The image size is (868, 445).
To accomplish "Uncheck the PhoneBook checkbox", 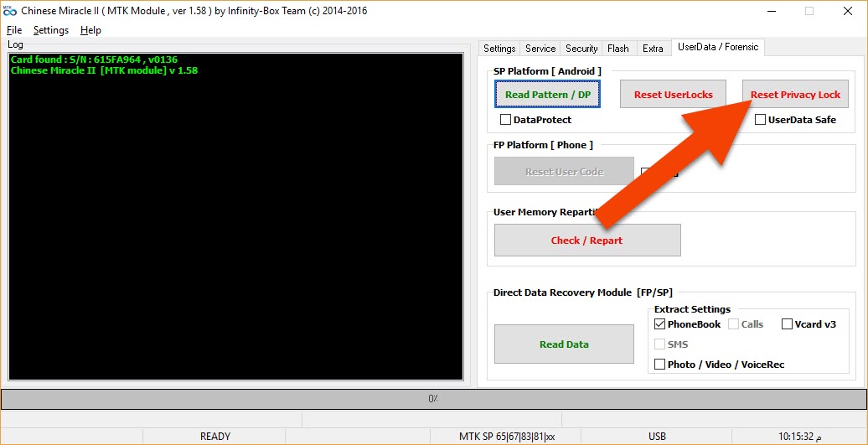I will click(x=660, y=324).
